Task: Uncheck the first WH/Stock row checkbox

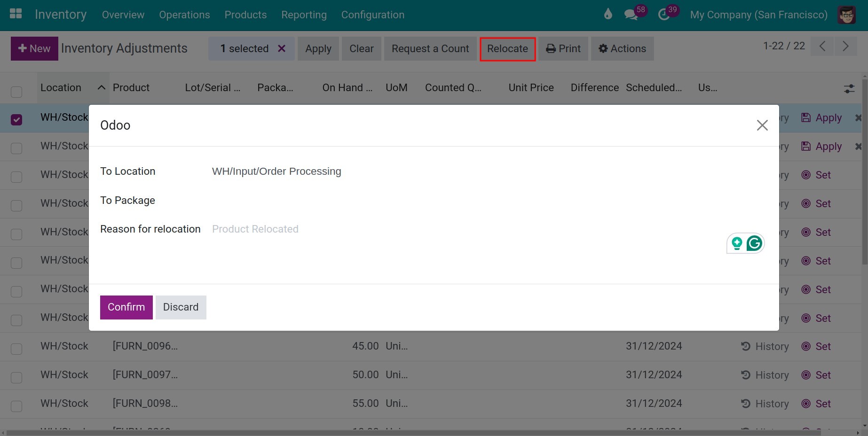Action: (16, 119)
